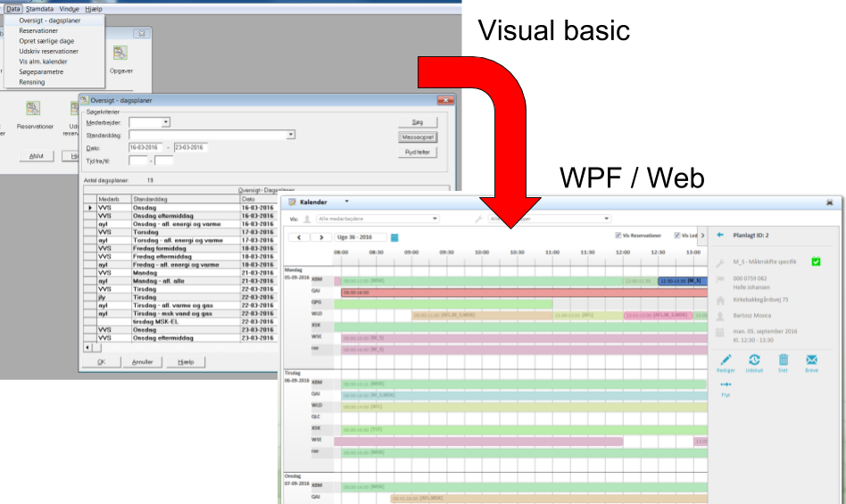Open the Stamdata menu
846x504 pixels.
[x=39, y=9]
